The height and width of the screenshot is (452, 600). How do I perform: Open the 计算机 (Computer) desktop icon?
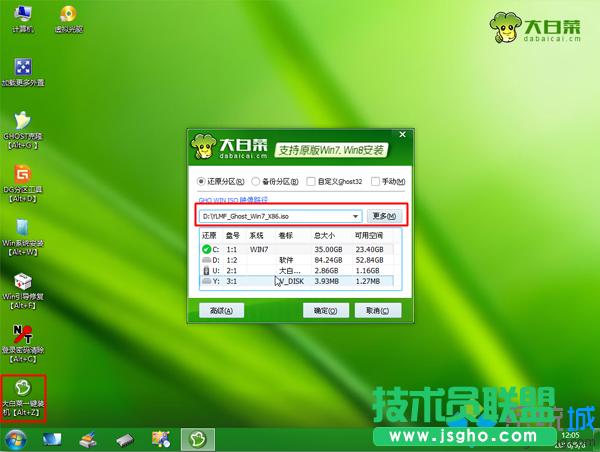coord(21,15)
